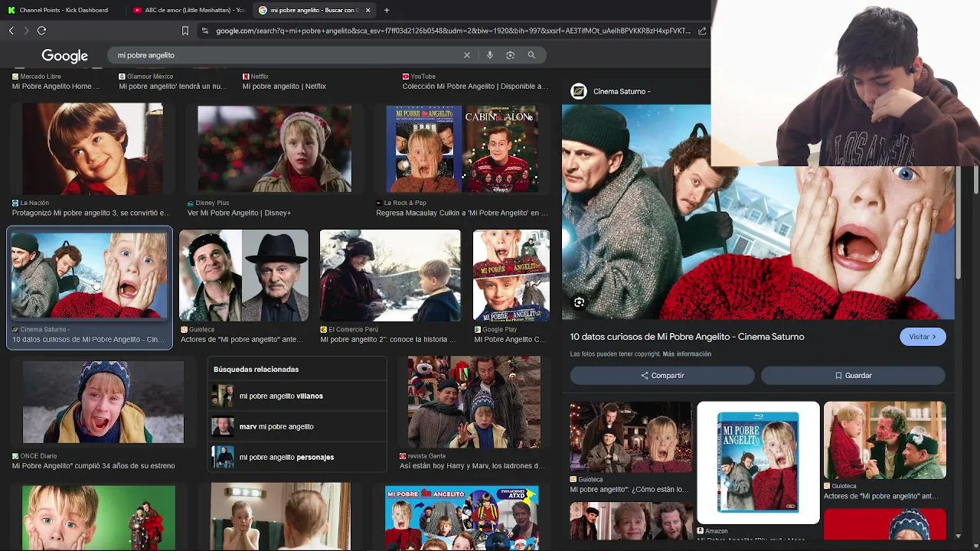
Task: Click 'revista Gente' source label
Action: click(427, 456)
